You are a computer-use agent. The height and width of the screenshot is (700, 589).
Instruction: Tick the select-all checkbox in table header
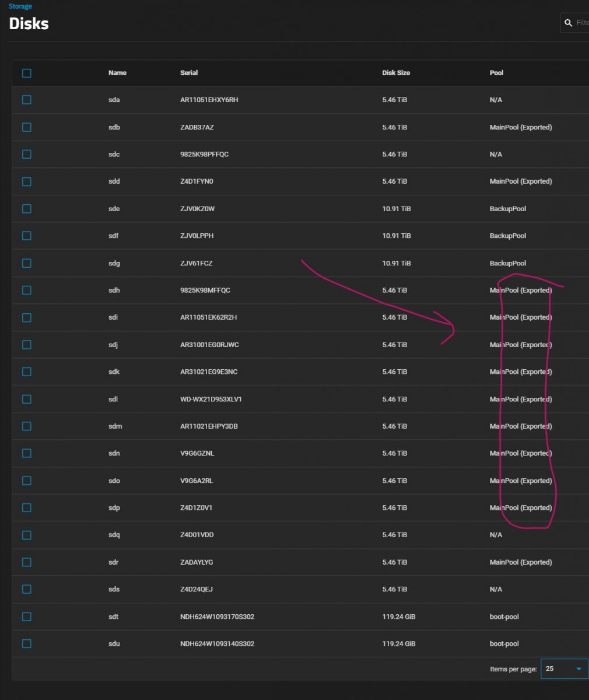27,73
